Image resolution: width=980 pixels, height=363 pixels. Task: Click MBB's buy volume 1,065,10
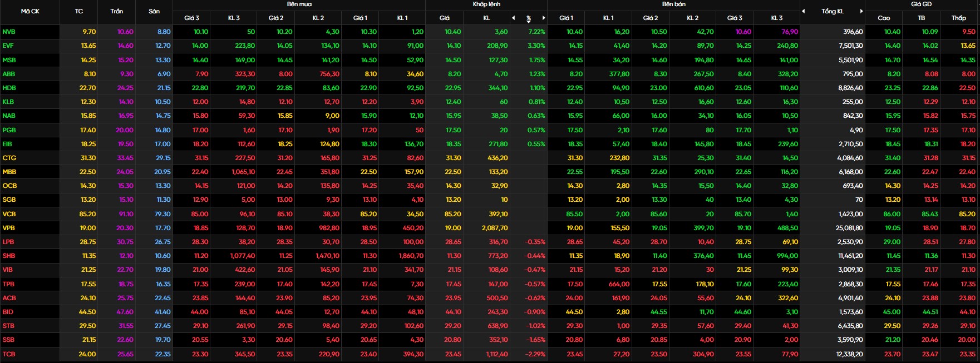pyautogui.click(x=243, y=172)
